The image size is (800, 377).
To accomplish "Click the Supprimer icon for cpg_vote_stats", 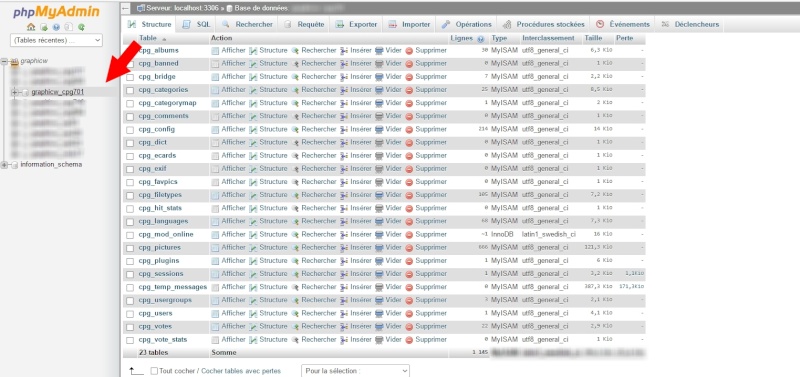I will pyautogui.click(x=409, y=340).
